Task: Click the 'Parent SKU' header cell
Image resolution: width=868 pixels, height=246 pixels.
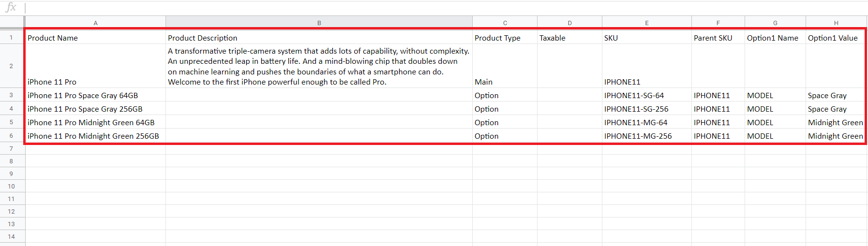Action: (x=718, y=38)
